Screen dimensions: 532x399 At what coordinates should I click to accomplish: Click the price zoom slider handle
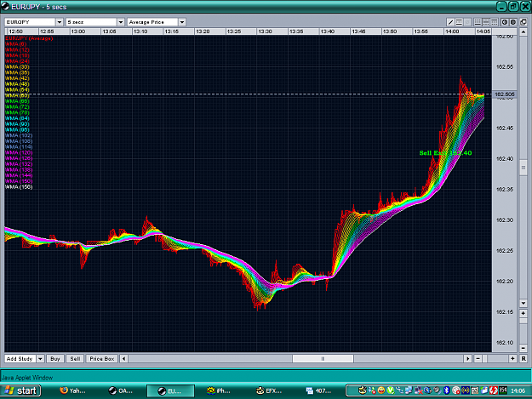(523, 321)
